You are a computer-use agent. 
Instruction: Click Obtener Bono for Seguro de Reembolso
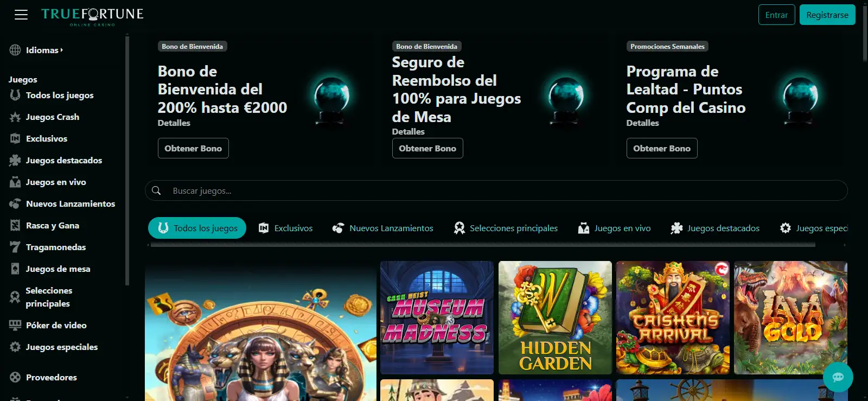pyautogui.click(x=427, y=148)
